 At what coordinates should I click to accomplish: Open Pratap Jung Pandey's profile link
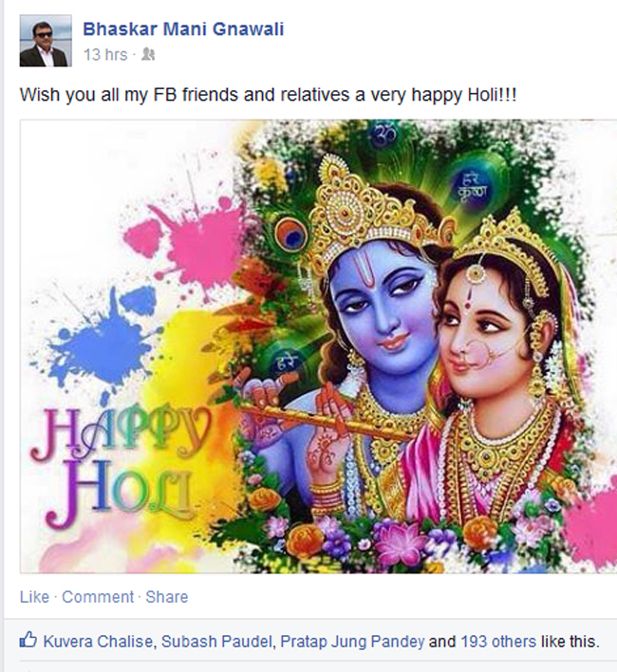point(352,642)
